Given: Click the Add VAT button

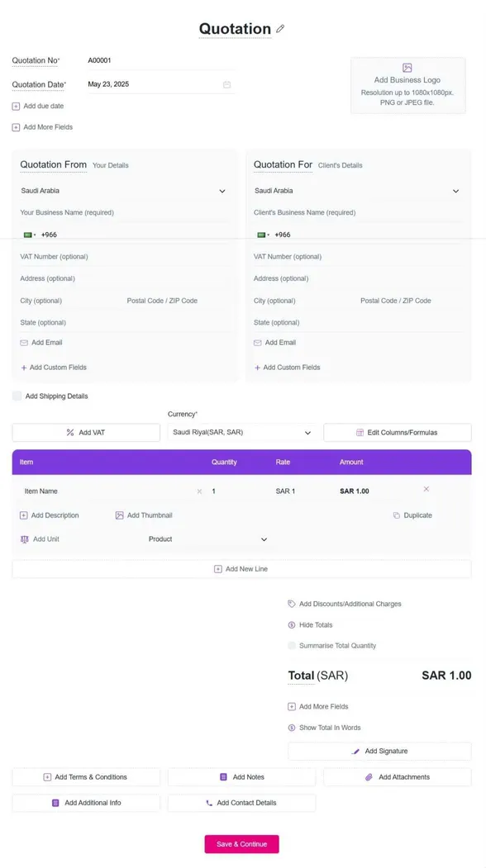Looking at the screenshot, I should (x=86, y=432).
